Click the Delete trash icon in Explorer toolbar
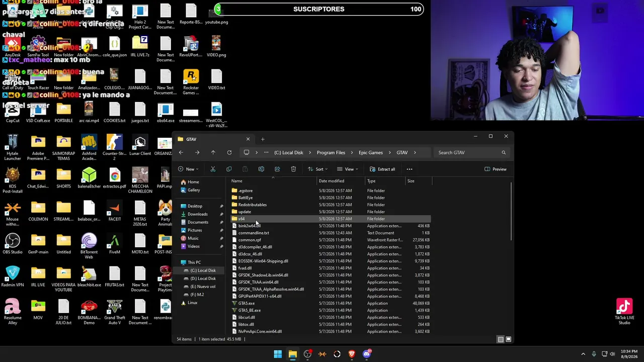 293,169
